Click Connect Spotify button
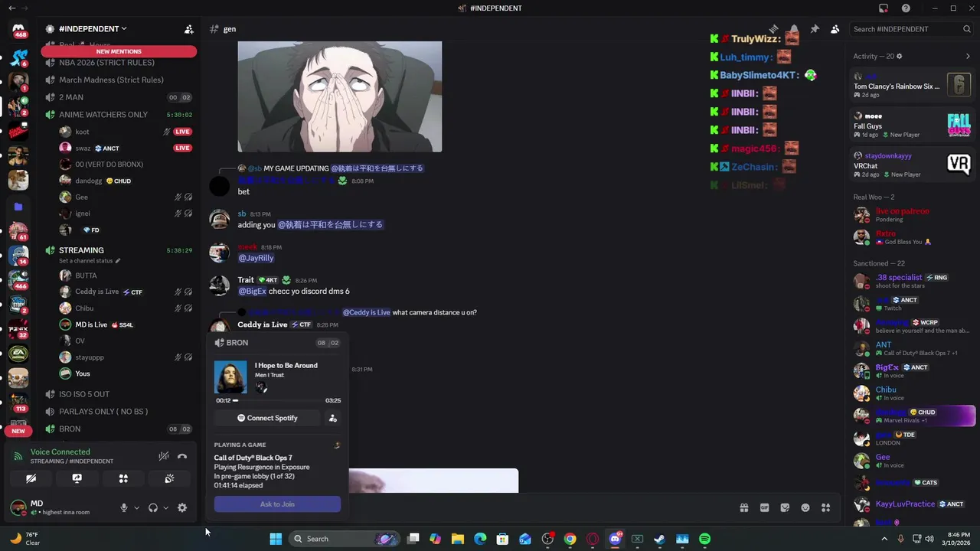 coord(267,418)
